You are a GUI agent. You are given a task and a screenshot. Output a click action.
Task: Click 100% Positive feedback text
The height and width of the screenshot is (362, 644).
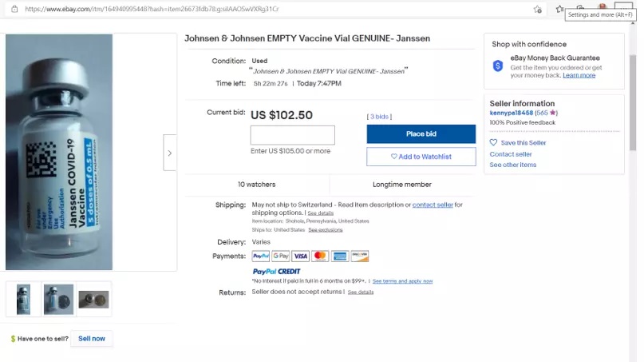[523, 122]
